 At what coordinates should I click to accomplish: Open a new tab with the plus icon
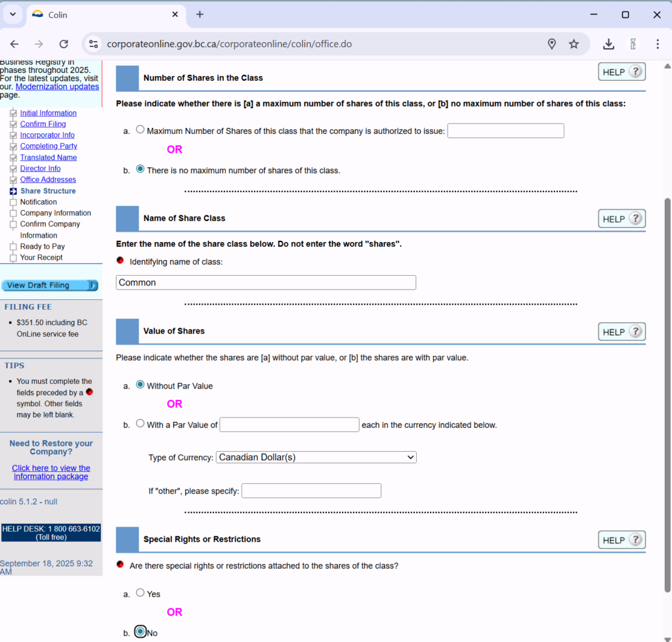tap(199, 14)
